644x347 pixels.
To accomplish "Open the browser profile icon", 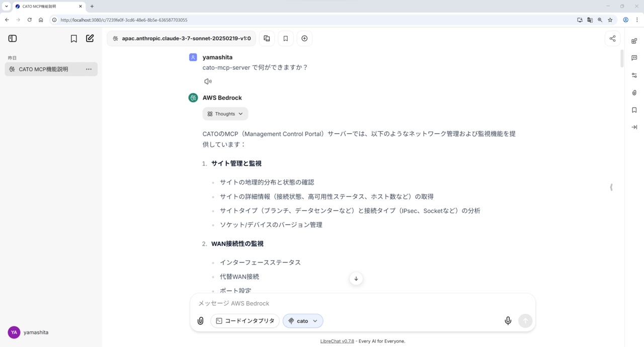I will [x=626, y=20].
